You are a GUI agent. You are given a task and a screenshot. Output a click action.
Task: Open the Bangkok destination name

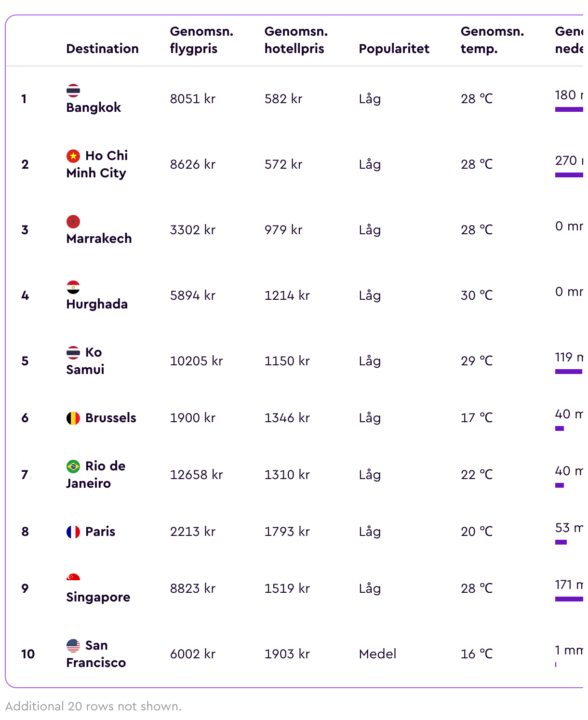94,107
